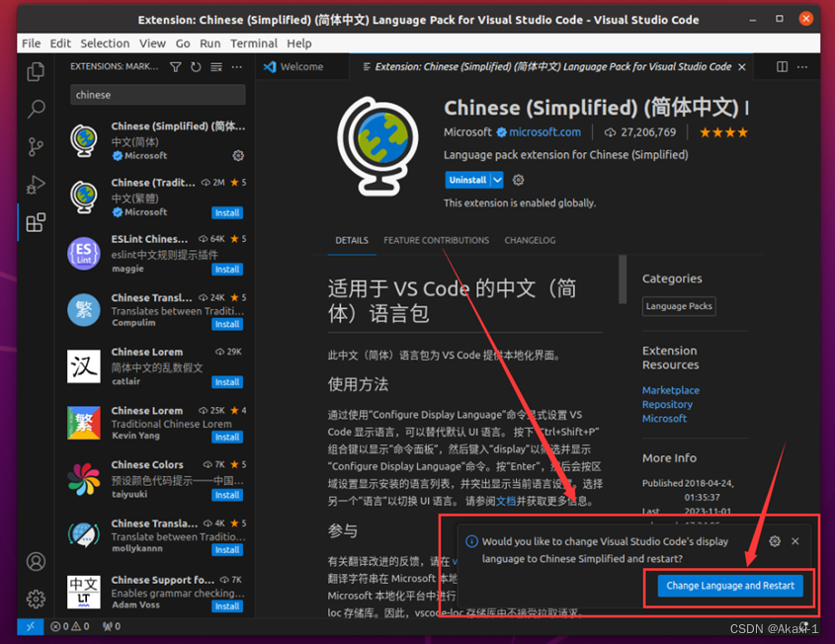The image size is (835, 644).
Task: Click the ports forwarded status item
Action: point(112,626)
